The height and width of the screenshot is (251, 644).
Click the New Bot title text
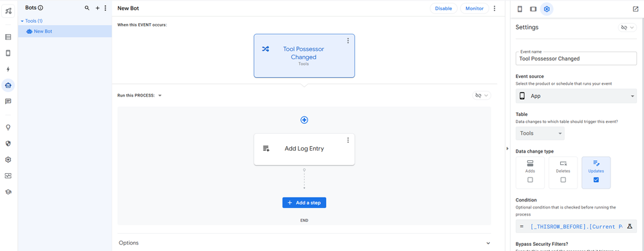pos(128,8)
